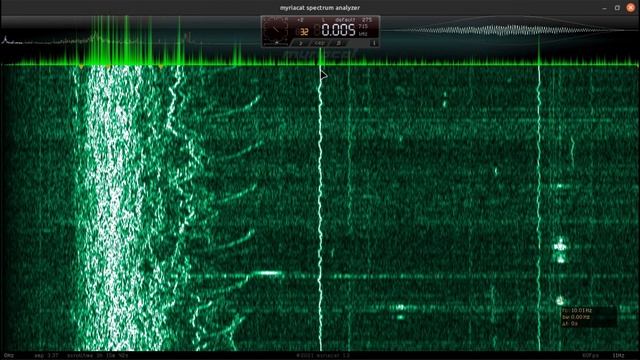Click the small button at the control panel's right end

373,43
